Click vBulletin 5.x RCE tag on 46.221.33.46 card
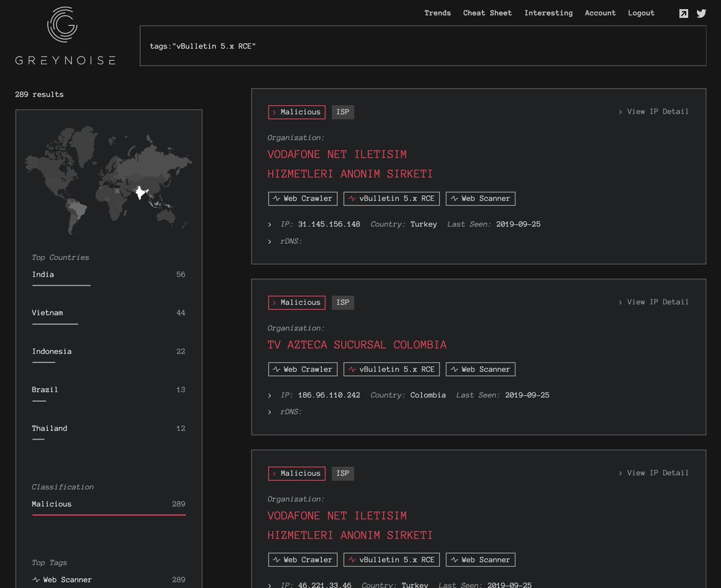Viewport: 721px width, 588px height. [x=392, y=560]
